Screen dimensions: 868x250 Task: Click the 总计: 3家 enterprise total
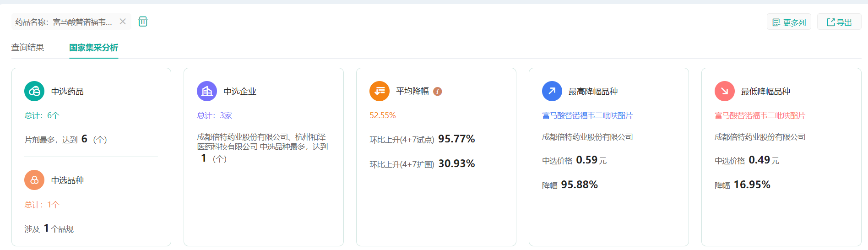click(x=214, y=115)
